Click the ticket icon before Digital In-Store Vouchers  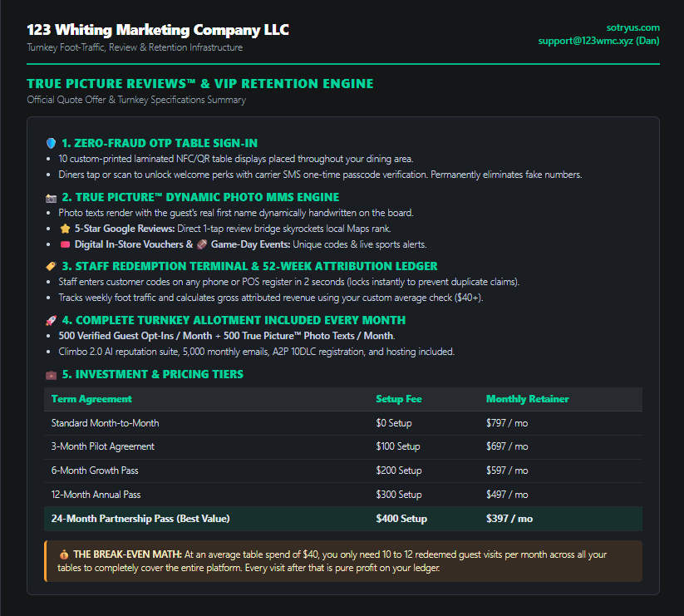(x=65, y=244)
